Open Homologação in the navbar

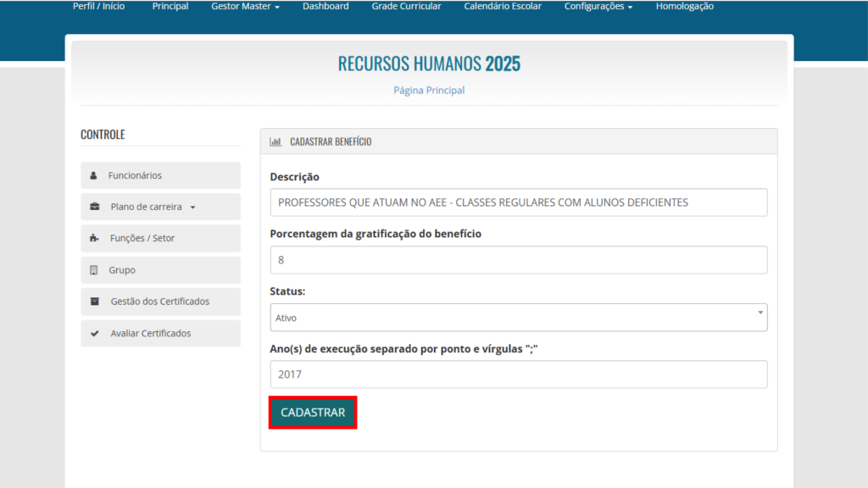[x=685, y=6]
